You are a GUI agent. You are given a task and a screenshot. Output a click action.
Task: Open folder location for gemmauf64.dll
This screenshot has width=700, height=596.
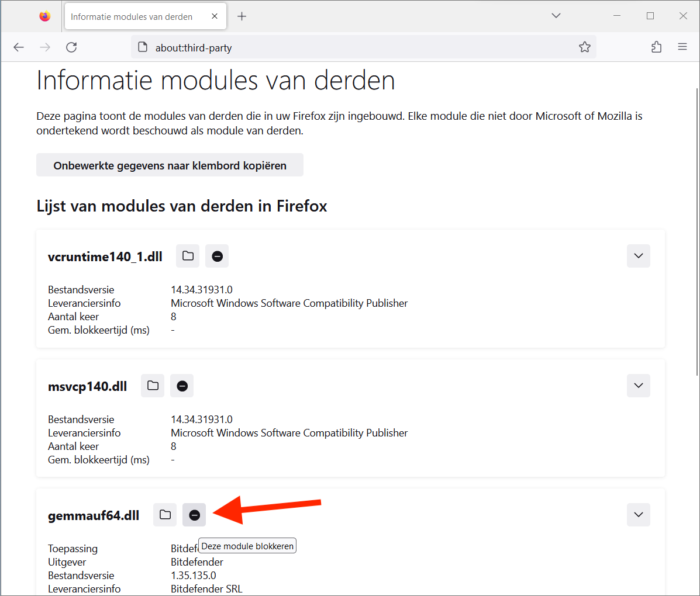click(165, 515)
